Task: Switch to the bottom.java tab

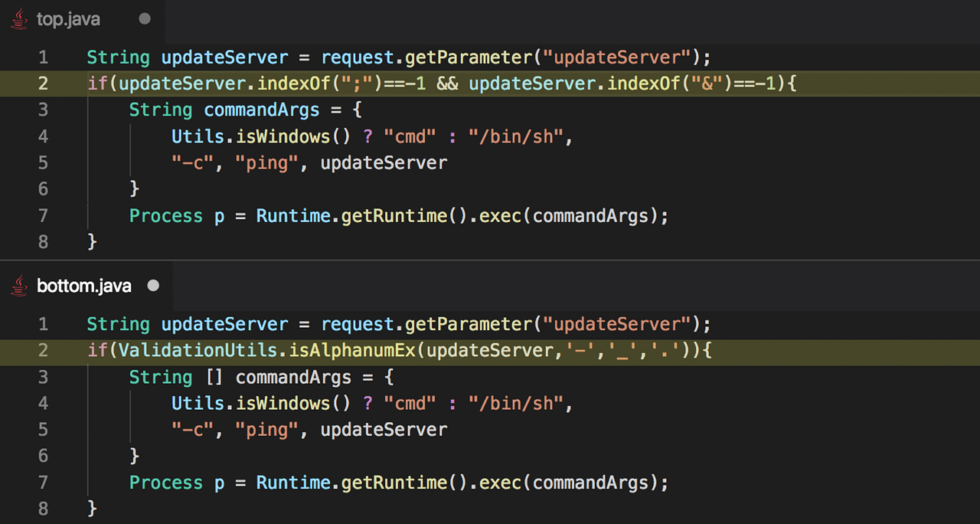Action: point(84,286)
